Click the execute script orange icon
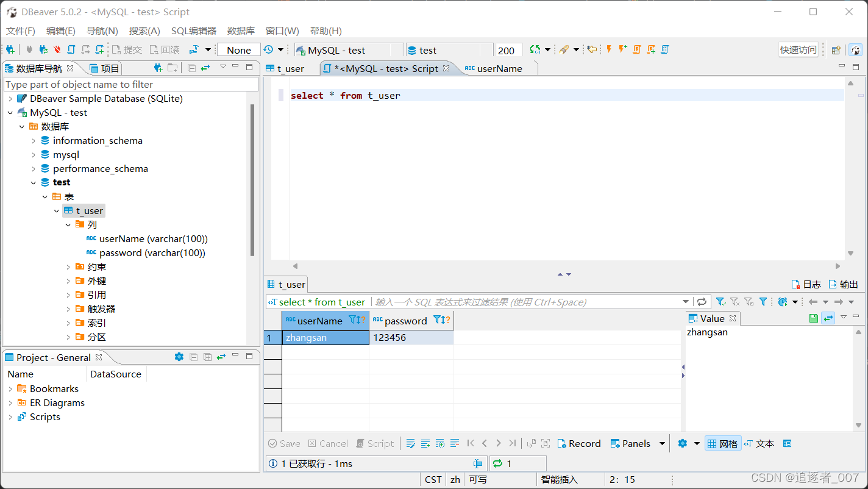This screenshot has height=489, width=868. tap(637, 49)
